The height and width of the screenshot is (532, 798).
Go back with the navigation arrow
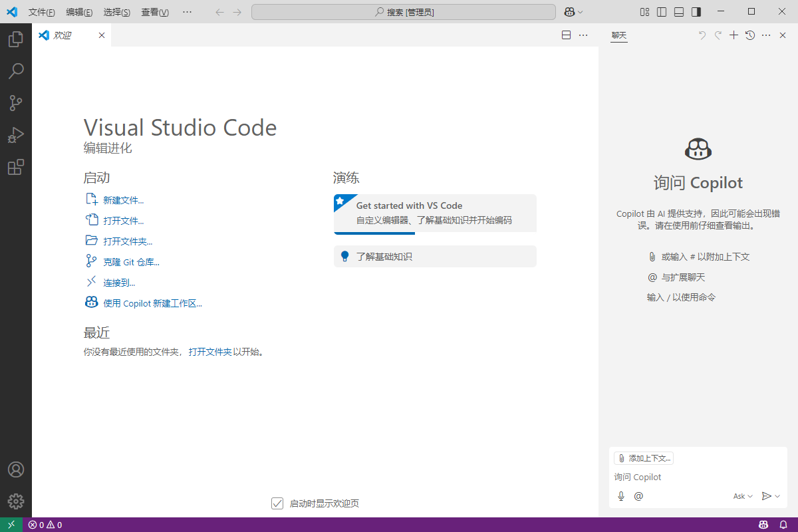tap(220, 12)
